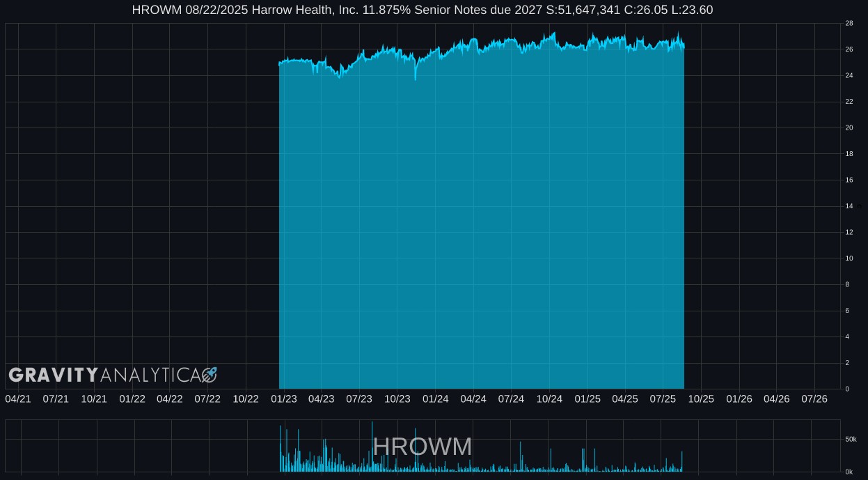The width and height of the screenshot is (868, 480).
Task: Click the 07/26 date axis label
Action: pos(814,398)
